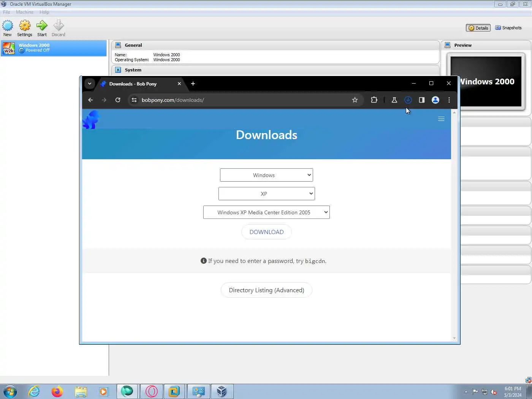Open the Windows category dropdown
532x399 pixels.
click(x=266, y=175)
